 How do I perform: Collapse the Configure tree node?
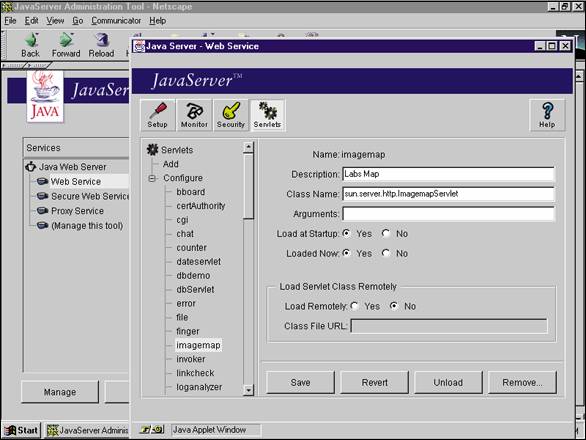[152, 178]
